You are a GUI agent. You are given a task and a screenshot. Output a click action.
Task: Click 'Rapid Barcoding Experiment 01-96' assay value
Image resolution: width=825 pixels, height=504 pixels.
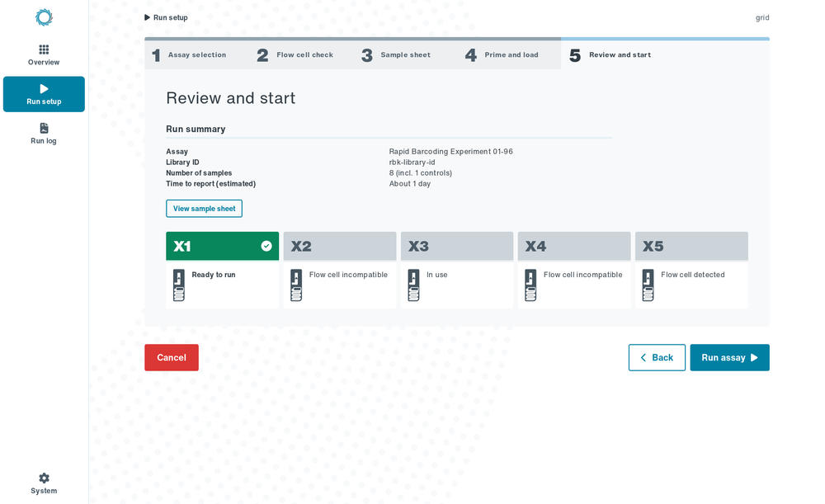pos(450,152)
